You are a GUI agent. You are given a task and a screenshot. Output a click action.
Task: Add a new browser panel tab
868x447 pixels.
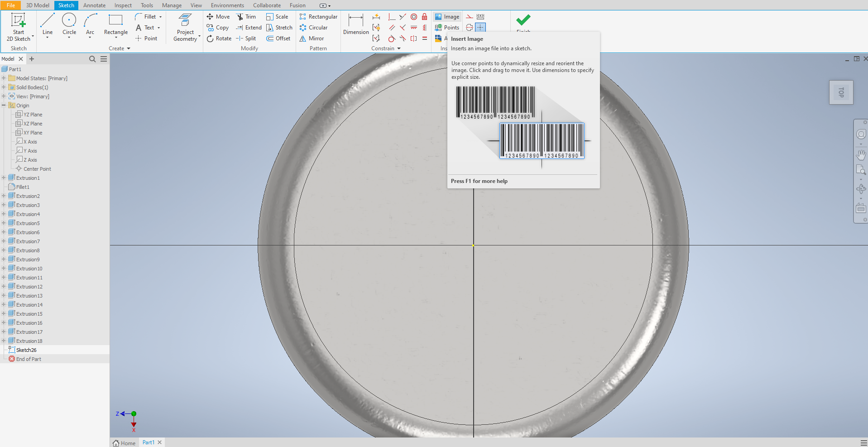pos(32,59)
